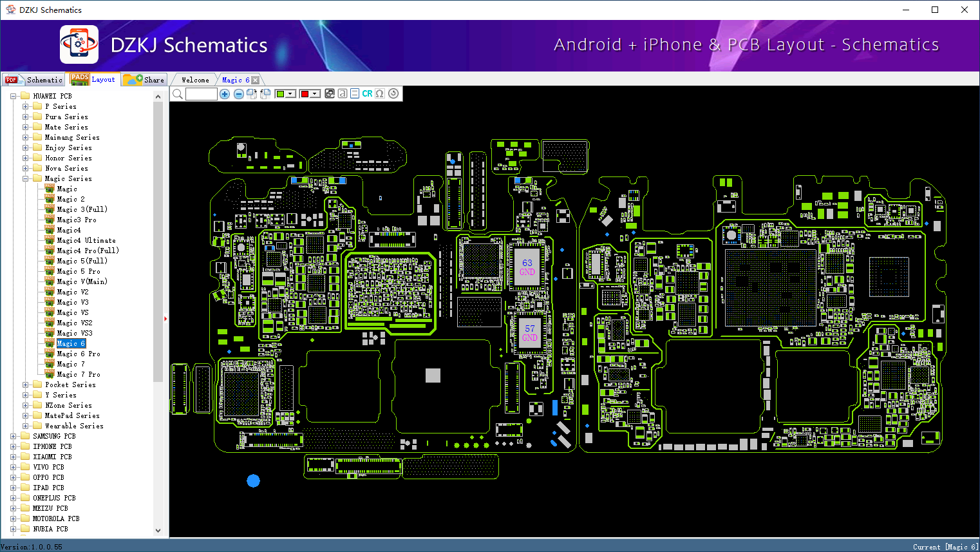Rotate layout clockwise using the first rotate icon
Viewport: 980px width, 552px height.
click(252, 94)
